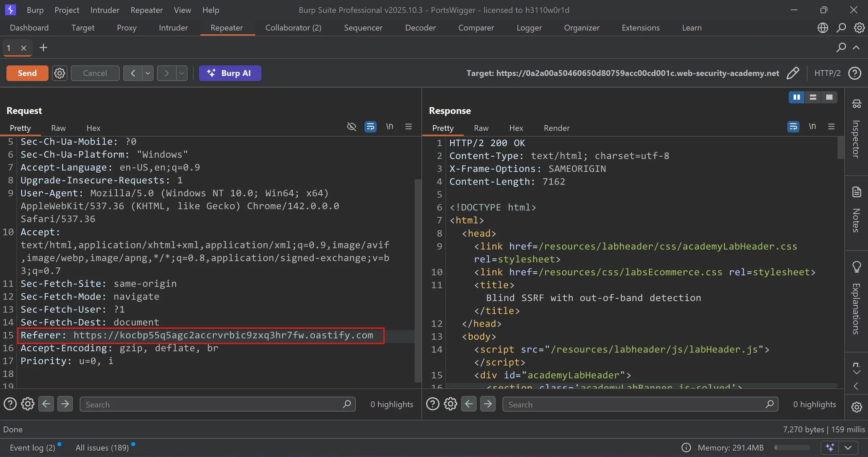Toggle show newline characters in Response
The height and width of the screenshot is (457, 868).
pyautogui.click(x=812, y=127)
